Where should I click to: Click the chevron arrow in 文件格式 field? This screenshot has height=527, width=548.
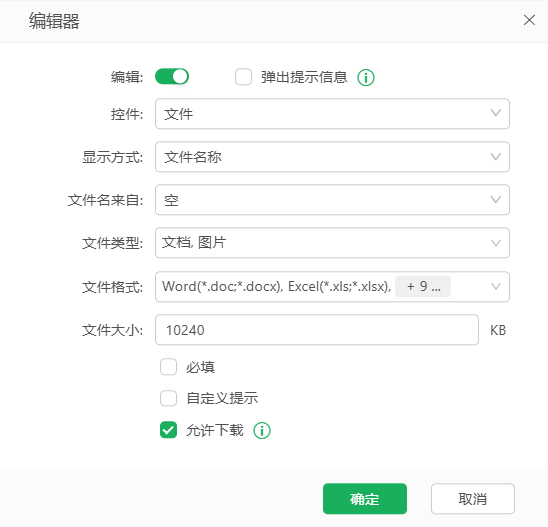click(496, 286)
